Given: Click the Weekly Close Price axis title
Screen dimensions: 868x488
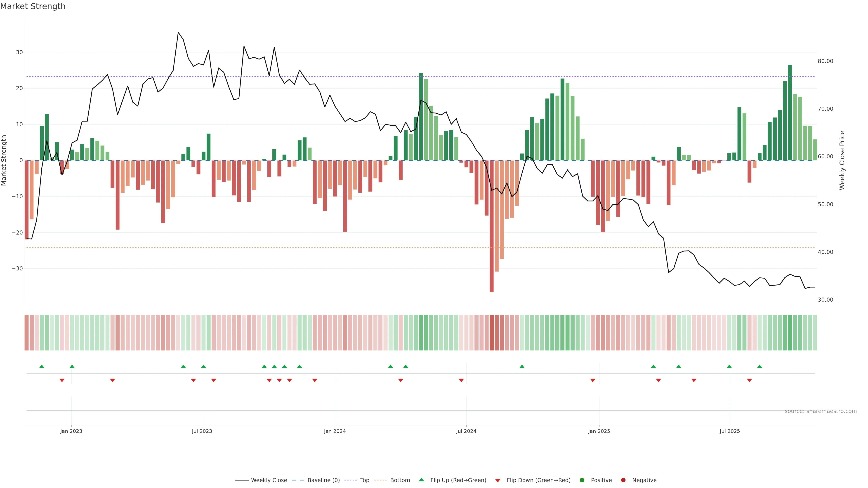Looking at the screenshot, I should [842, 160].
